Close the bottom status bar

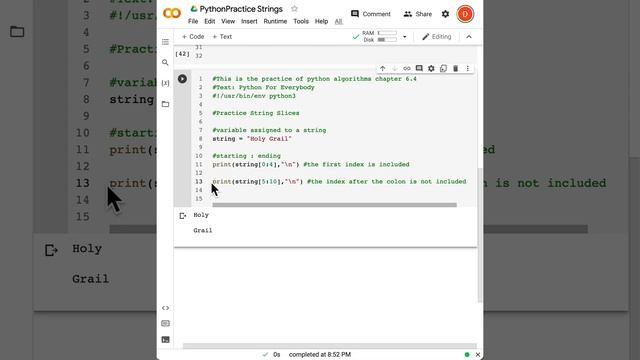(478, 355)
